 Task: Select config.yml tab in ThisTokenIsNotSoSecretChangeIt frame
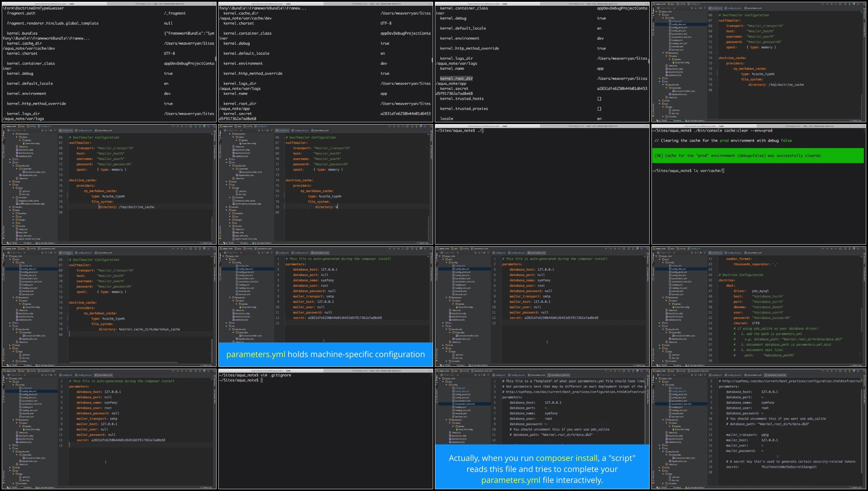716,375
